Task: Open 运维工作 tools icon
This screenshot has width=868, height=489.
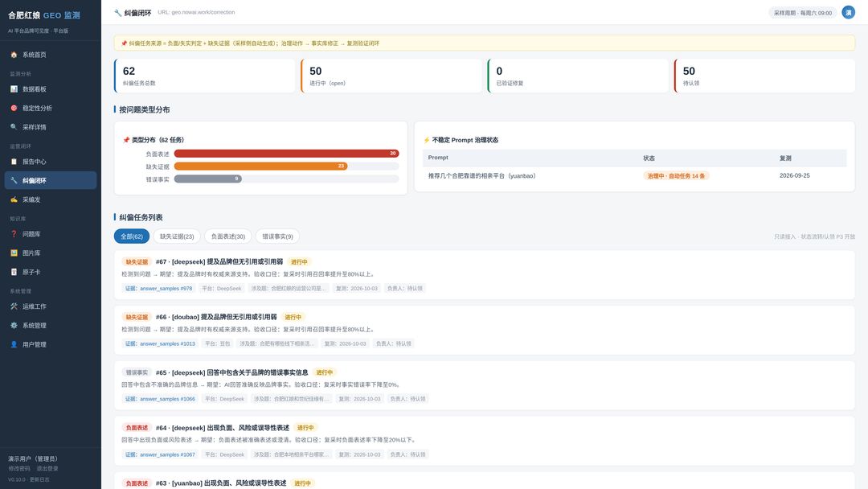Action: (x=14, y=306)
